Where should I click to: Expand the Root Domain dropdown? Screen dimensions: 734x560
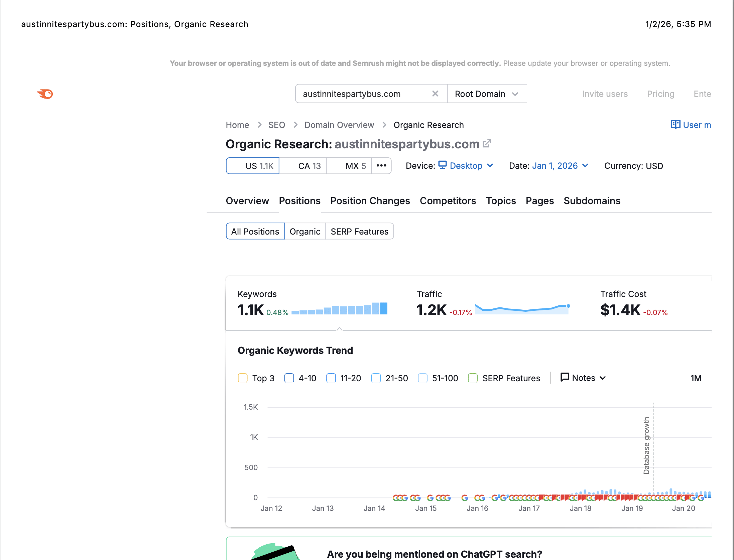coord(487,94)
